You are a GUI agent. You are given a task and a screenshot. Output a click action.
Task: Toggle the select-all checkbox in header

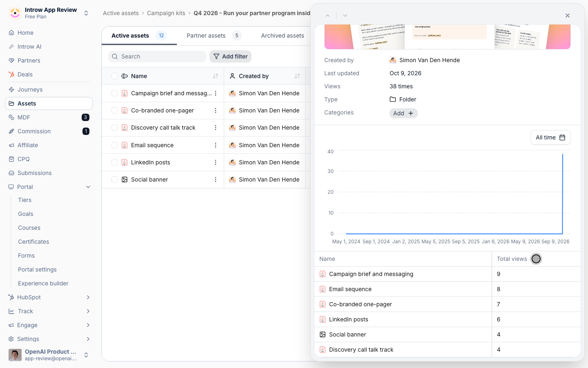[115, 76]
